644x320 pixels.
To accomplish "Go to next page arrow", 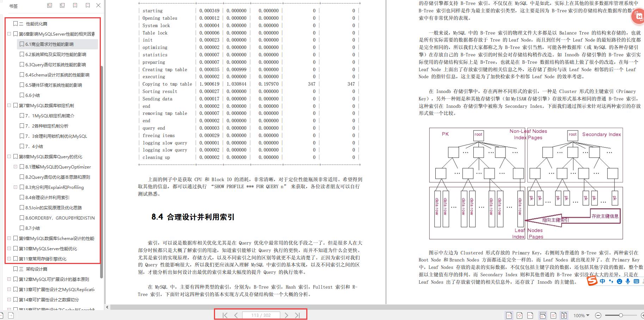I will coord(287,315).
